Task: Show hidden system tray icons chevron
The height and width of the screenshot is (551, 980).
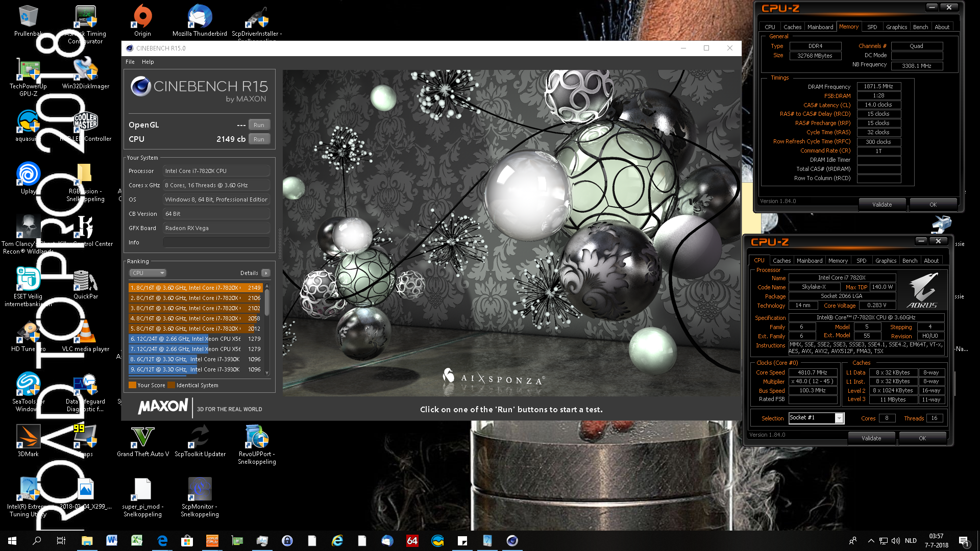Action: click(871, 541)
